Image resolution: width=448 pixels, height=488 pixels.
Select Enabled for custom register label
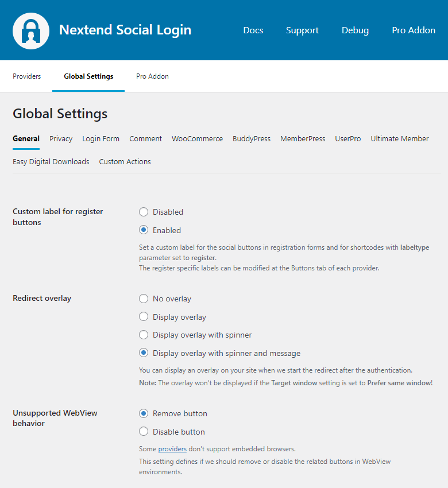click(144, 230)
